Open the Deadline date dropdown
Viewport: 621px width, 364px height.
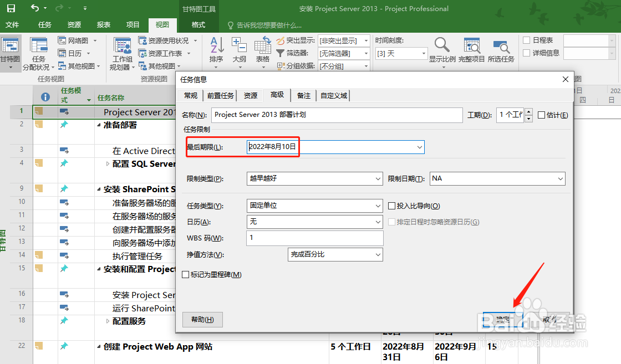419,147
